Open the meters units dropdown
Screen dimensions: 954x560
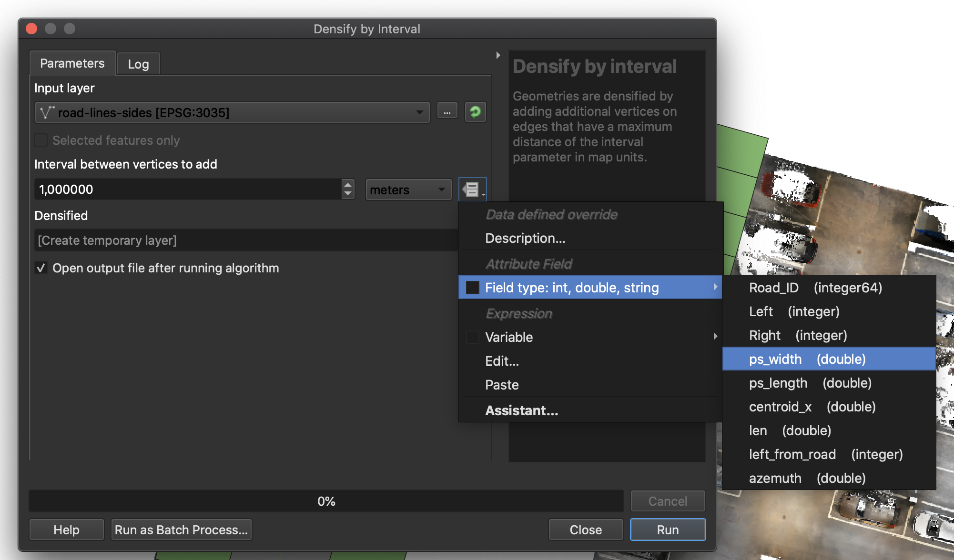pos(408,189)
